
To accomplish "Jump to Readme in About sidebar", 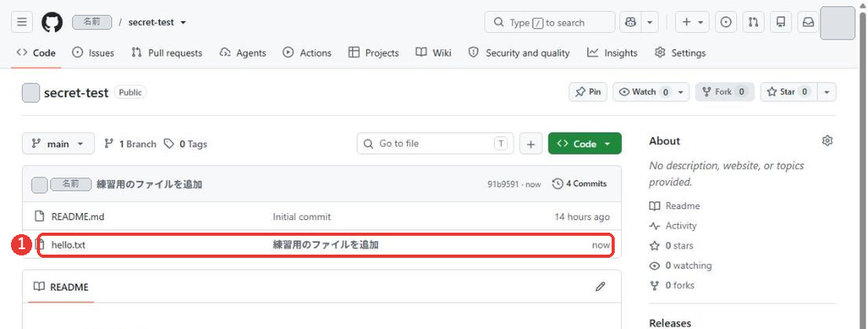I will click(675, 205).
